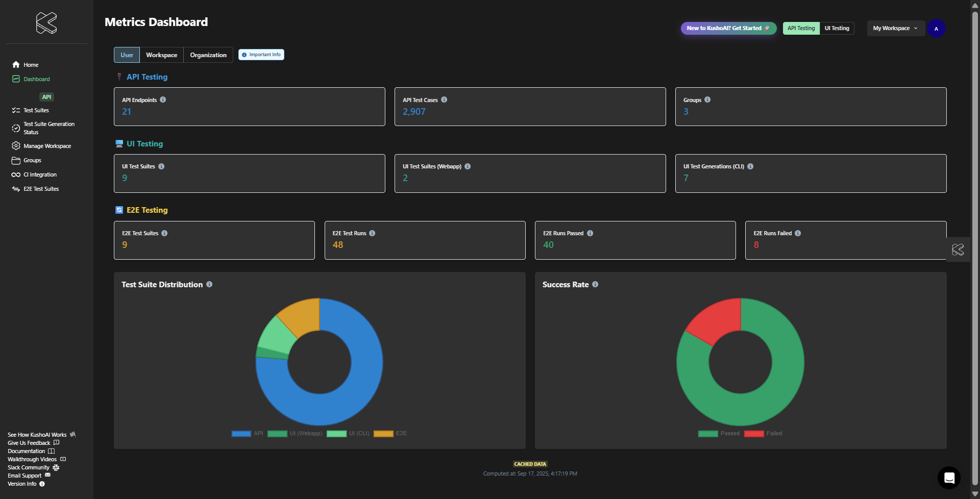Viewport: 980px width, 499px height.
Task: Click the Version Info icon
Action: click(x=42, y=484)
